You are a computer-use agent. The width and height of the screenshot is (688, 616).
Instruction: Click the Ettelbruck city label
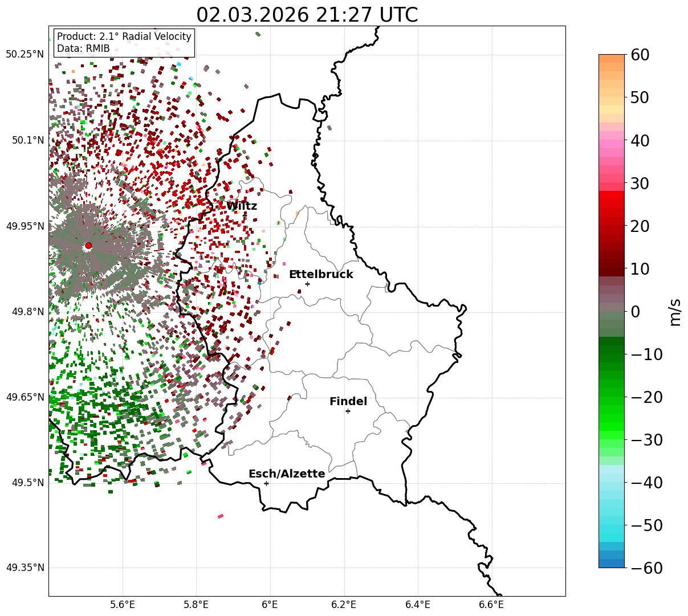321,274
